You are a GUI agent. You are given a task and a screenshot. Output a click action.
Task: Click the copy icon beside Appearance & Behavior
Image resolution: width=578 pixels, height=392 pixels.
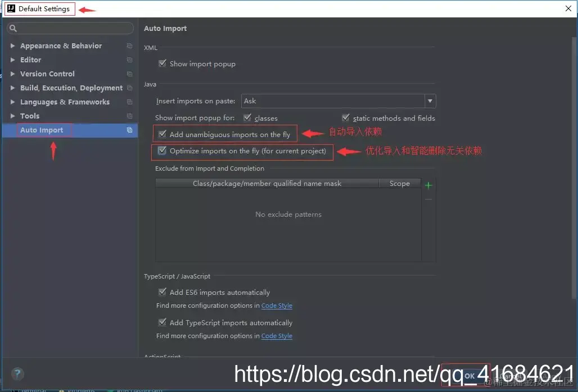click(x=129, y=45)
